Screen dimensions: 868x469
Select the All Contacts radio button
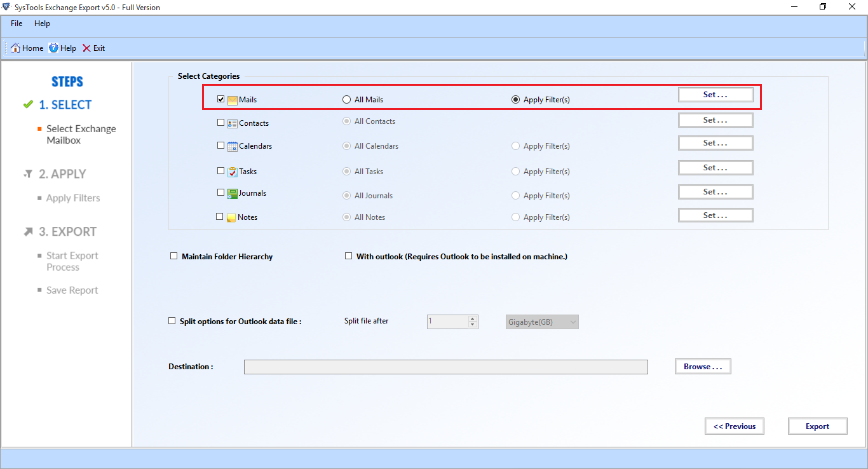(346, 121)
